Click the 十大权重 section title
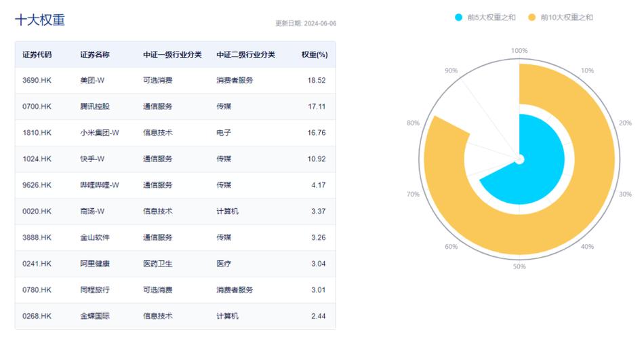644x339 pixels. pyautogui.click(x=40, y=20)
